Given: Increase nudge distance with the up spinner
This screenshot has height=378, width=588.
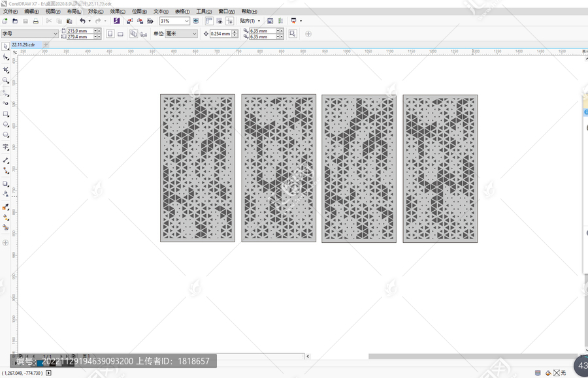Looking at the screenshot, I should [x=235, y=32].
